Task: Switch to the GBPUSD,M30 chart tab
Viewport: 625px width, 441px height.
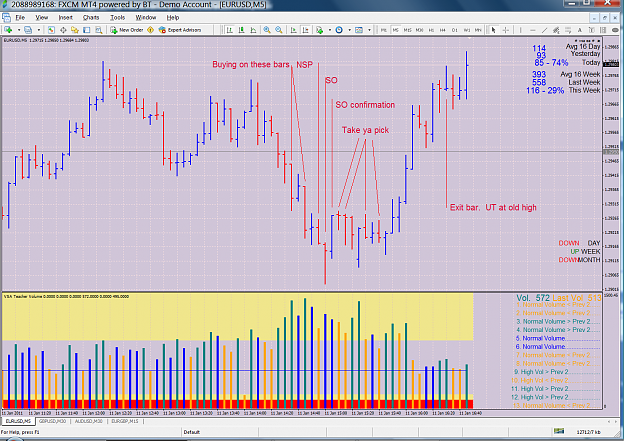Action: (x=53, y=421)
